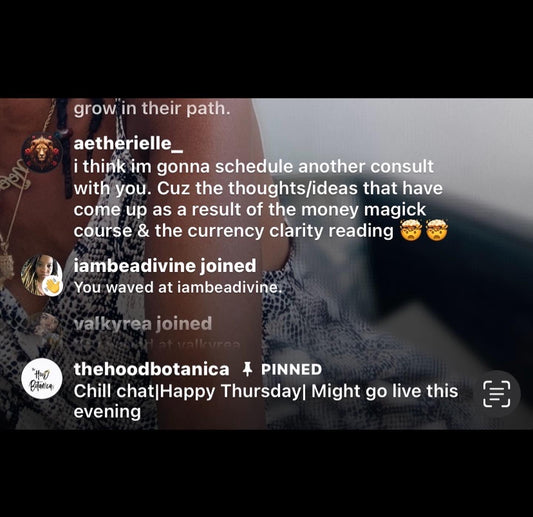Viewport: 533px width, 517px height.
Task: Tap "You waved at iambeadivine." message
Action: 178,288
